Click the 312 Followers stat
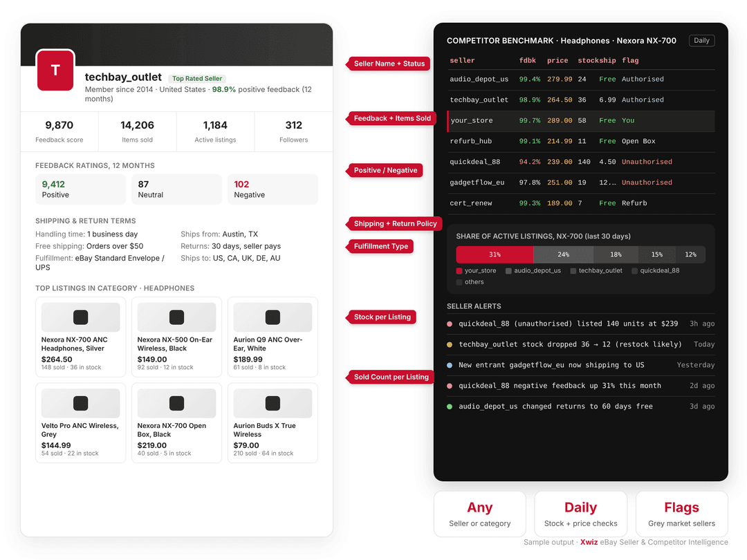This screenshot has width=747, height=560. click(x=293, y=131)
